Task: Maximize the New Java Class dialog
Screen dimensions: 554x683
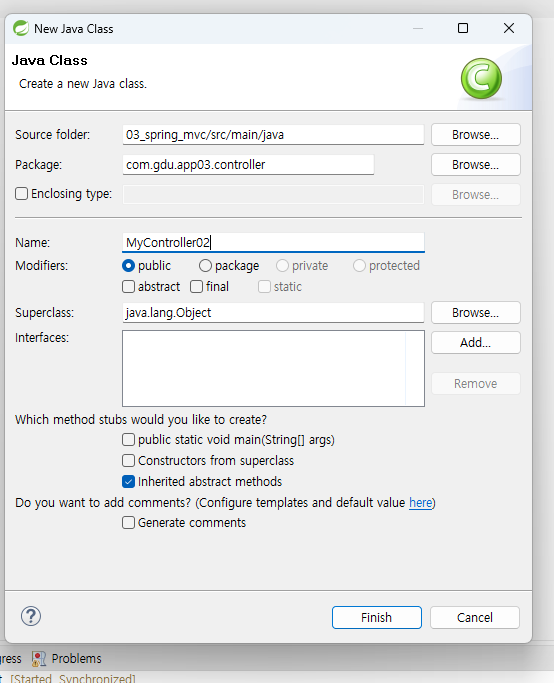Action: [463, 28]
